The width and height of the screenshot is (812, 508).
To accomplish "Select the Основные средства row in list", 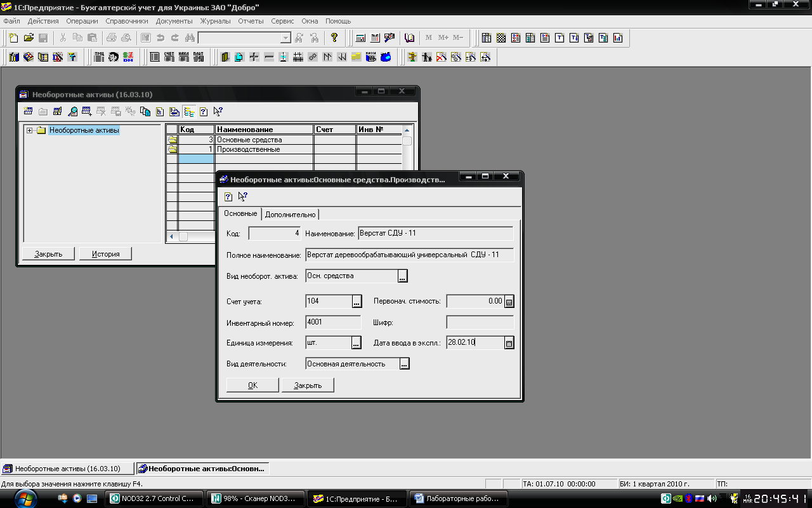I will 284,140.
